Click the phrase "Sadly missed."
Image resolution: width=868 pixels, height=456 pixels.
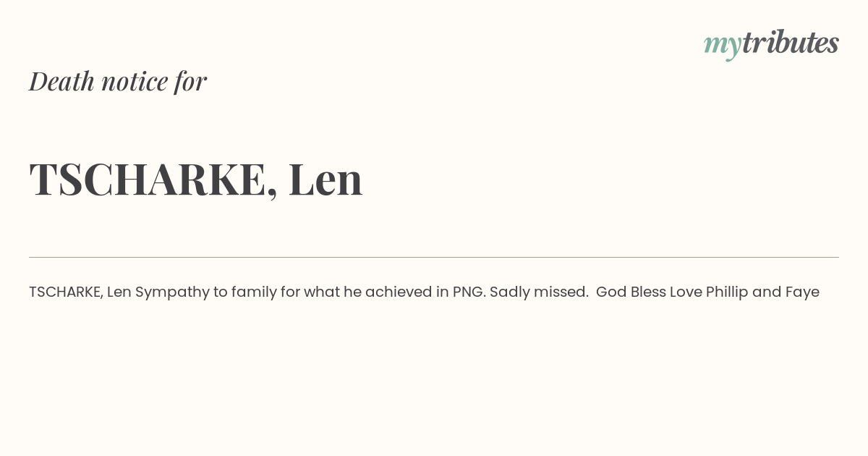click(539, 292)
